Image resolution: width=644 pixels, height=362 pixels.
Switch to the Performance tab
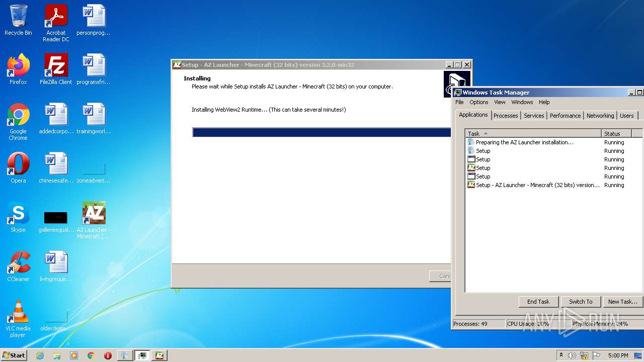(x=565, y=116)
